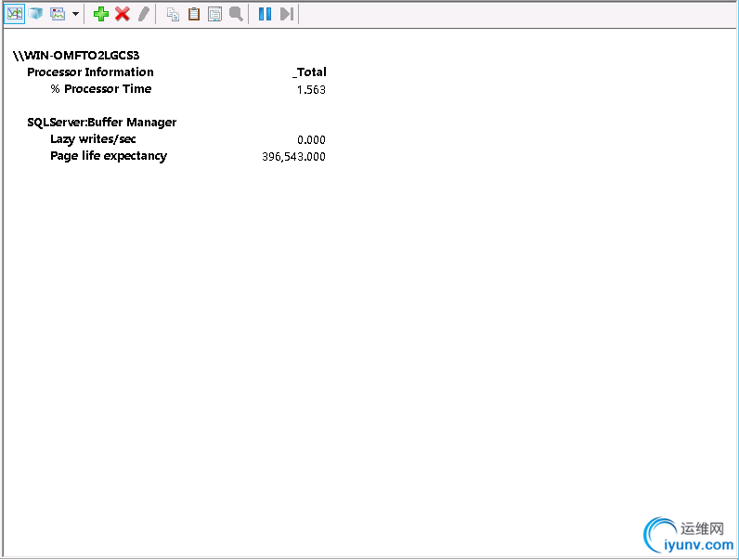Add a counter with the green plus
Screen dimensions: 739x560
coord(101,14)
